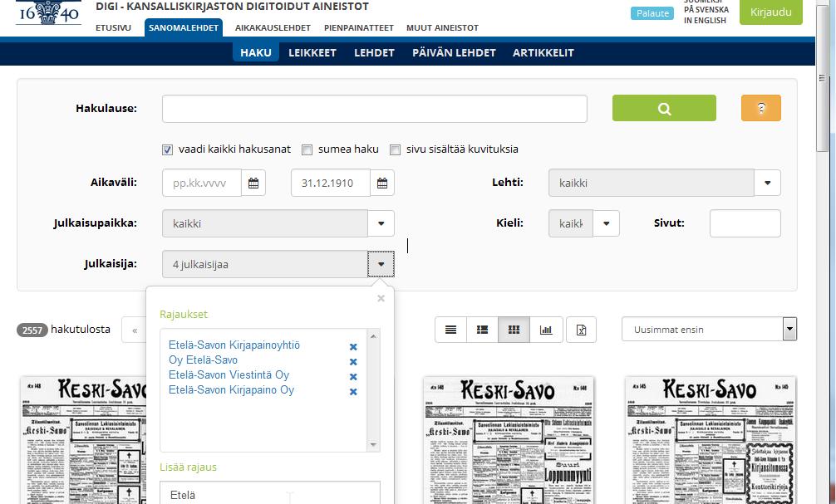Click the end date field 31.12.1910

(331, 183)
